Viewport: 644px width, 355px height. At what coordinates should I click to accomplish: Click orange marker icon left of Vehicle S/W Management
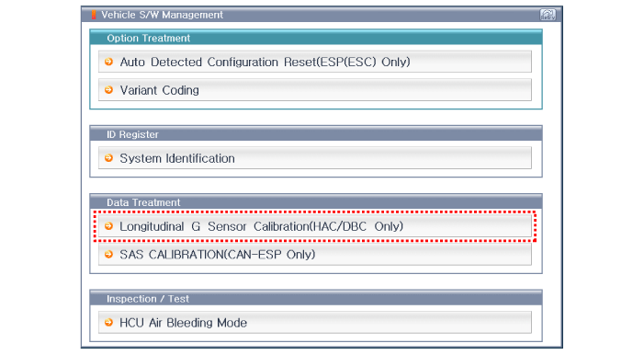point(94,15)
